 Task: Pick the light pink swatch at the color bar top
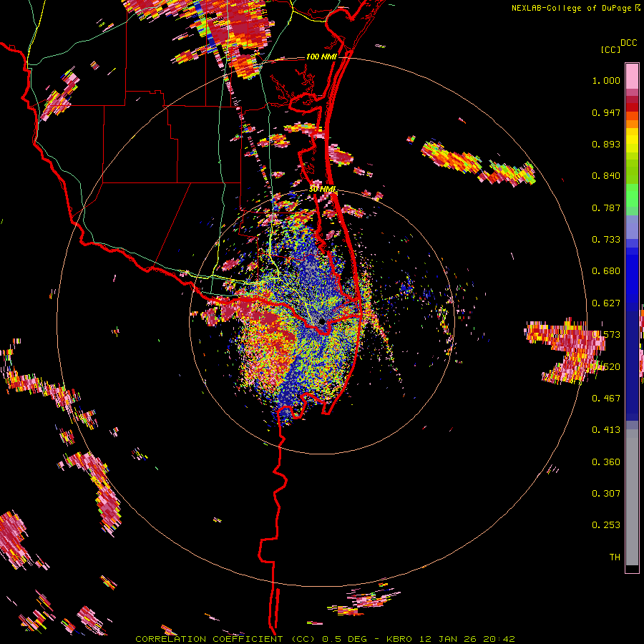point(632,76)
